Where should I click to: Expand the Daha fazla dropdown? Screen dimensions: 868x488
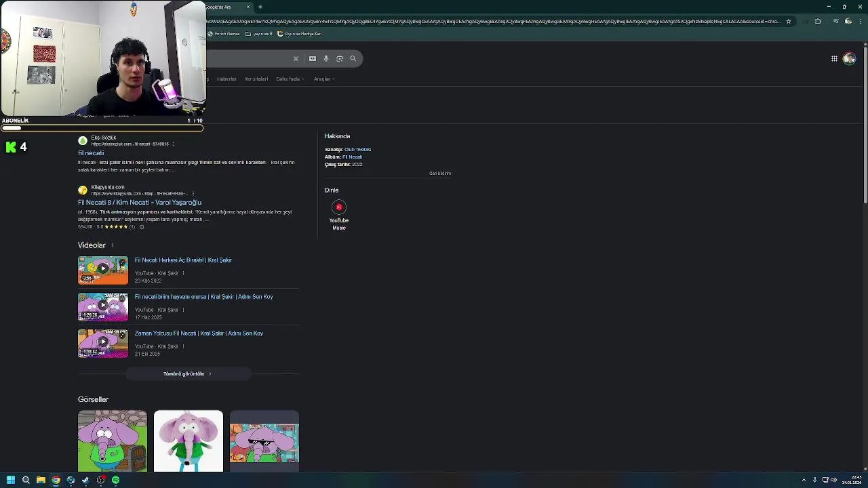coord(290,79)
